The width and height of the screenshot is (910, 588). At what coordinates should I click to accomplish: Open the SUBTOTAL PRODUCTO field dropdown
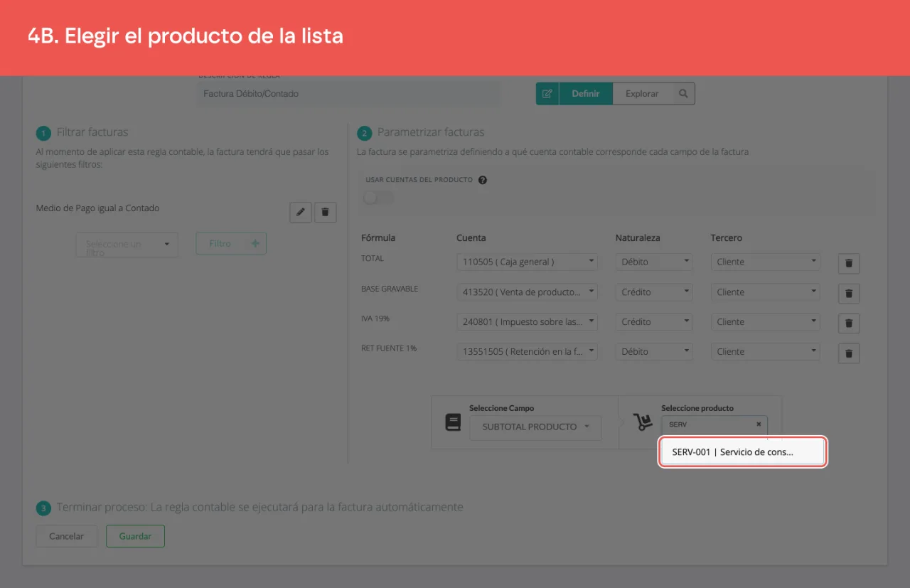click(535, 427)
